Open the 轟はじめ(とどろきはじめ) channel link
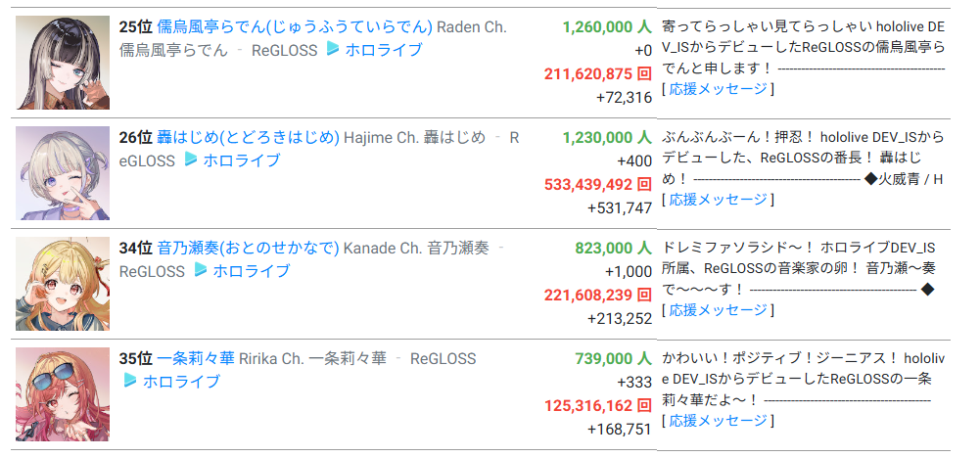The width and height of the screenshot is (980, 457). [x=248, y=137]
